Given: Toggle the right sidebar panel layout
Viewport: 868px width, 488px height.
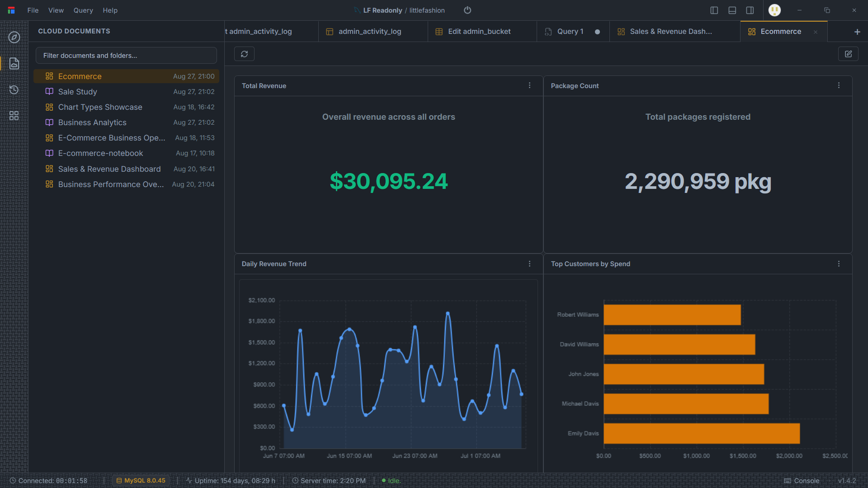Looking at the screenshot, I should 750,10.
